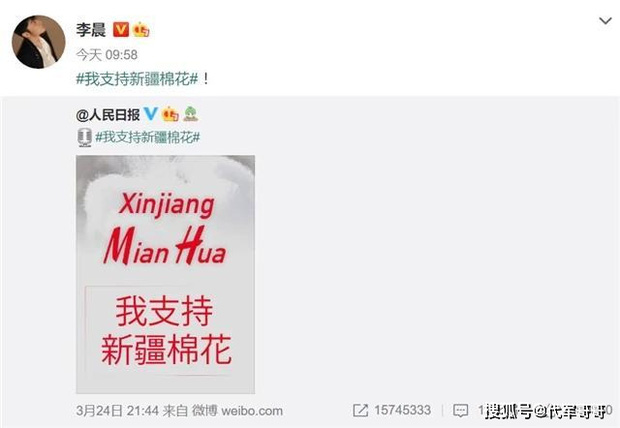Click the repost count 15745333
620x428 pixels.
click(403, 410)
